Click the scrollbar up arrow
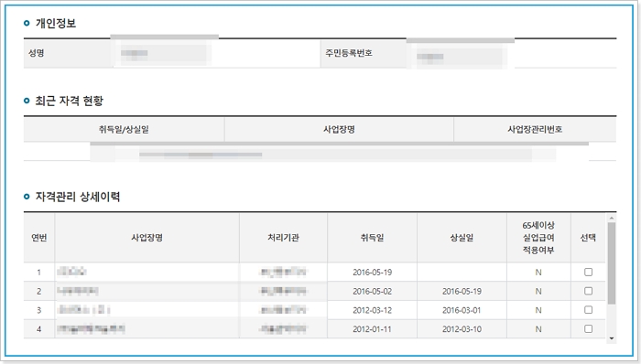The image size is (641, 364). coord(611,219)
